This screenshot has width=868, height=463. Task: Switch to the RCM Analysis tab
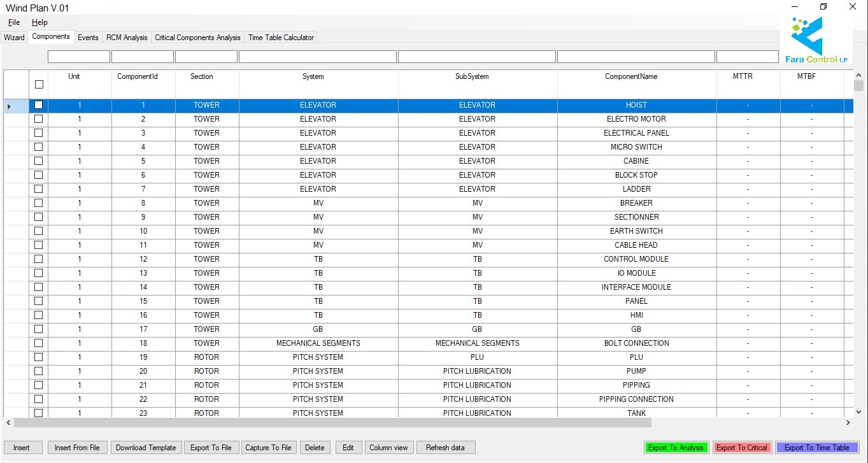[127, 38]
